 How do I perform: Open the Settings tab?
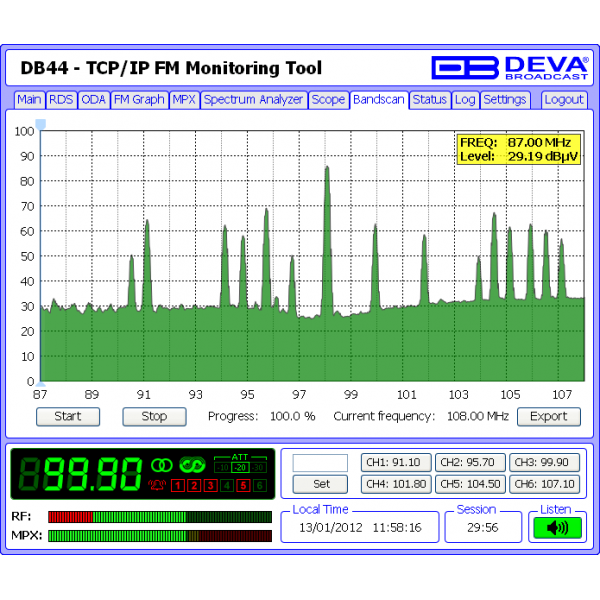point(505,100)
